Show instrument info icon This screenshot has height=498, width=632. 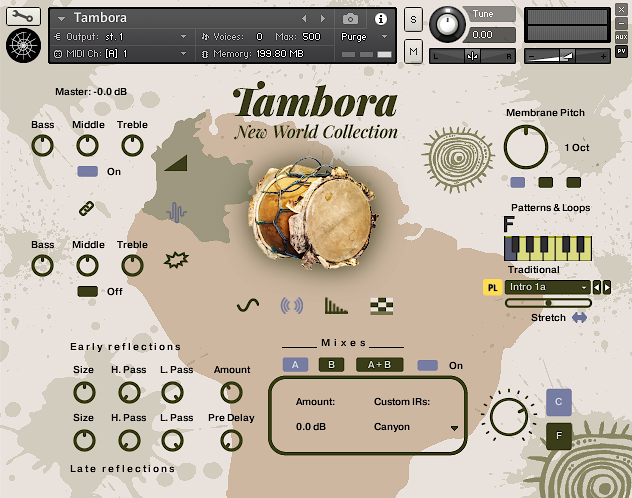coord(380,19)
